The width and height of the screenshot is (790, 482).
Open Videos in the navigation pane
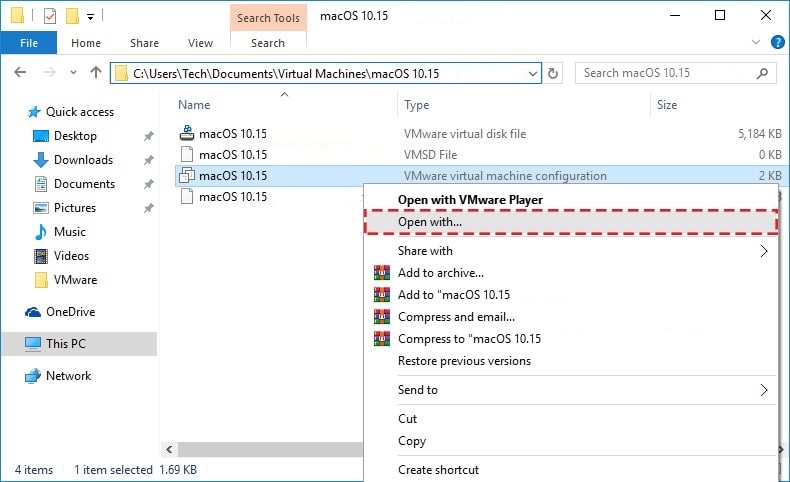(71, 256)
